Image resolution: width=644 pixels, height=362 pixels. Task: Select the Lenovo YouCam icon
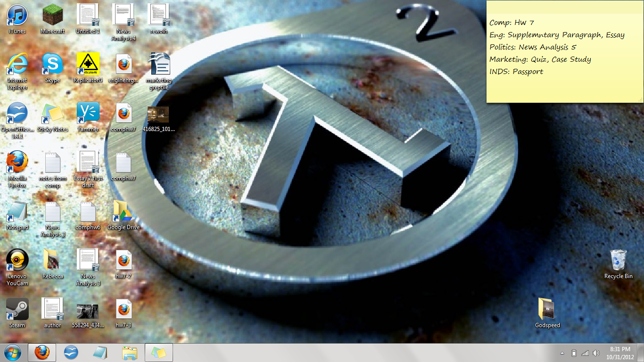pyautogui.click(x=17, y=261)
